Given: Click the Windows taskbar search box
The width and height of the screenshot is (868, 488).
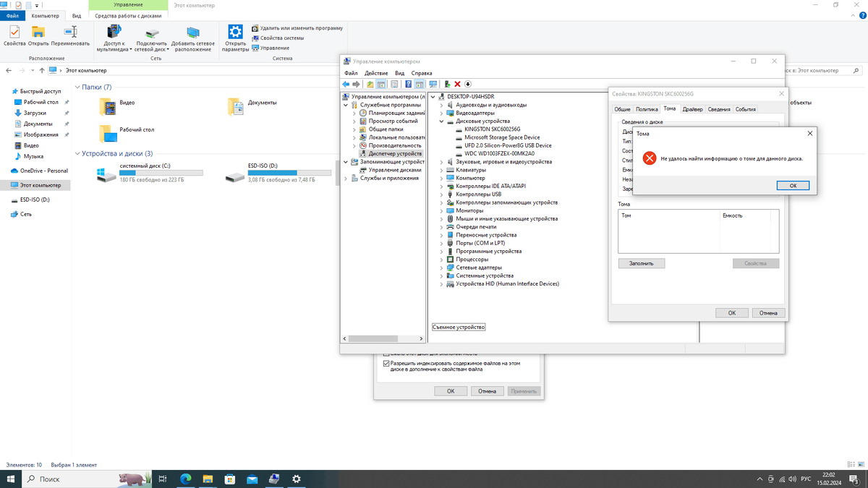Looking at the screenshot, I should (x=87, y=479).
